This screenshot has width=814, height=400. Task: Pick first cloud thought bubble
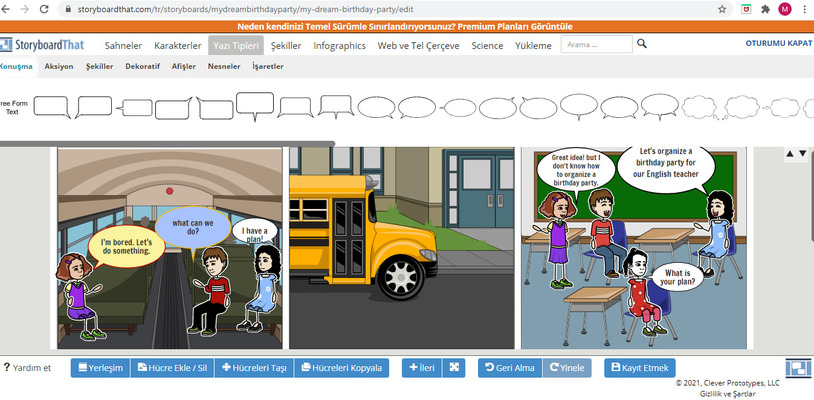700,108
